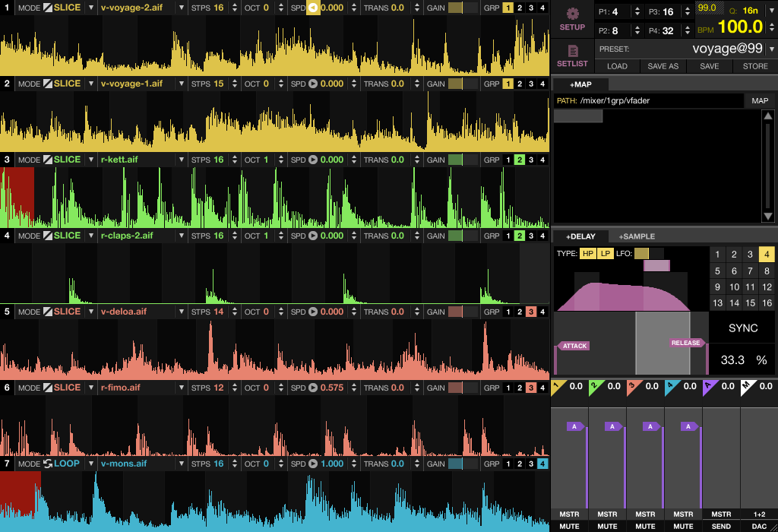Expand the quantize 16n dropdown
The height and width of the screenshot is (532, 778).
[x=770, y=11]
